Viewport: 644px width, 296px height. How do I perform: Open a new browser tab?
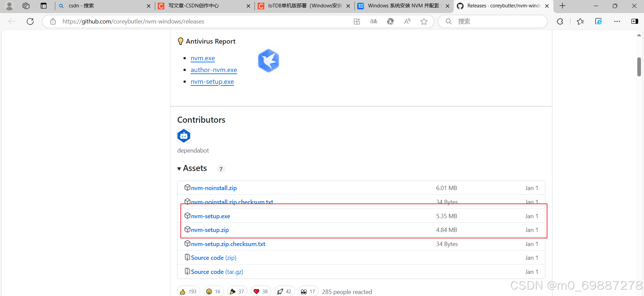pos(562,6)
